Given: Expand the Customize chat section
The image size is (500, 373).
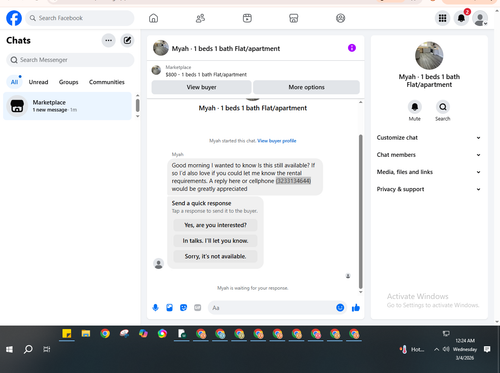Looking at the screenshot, I should [429, 138].
